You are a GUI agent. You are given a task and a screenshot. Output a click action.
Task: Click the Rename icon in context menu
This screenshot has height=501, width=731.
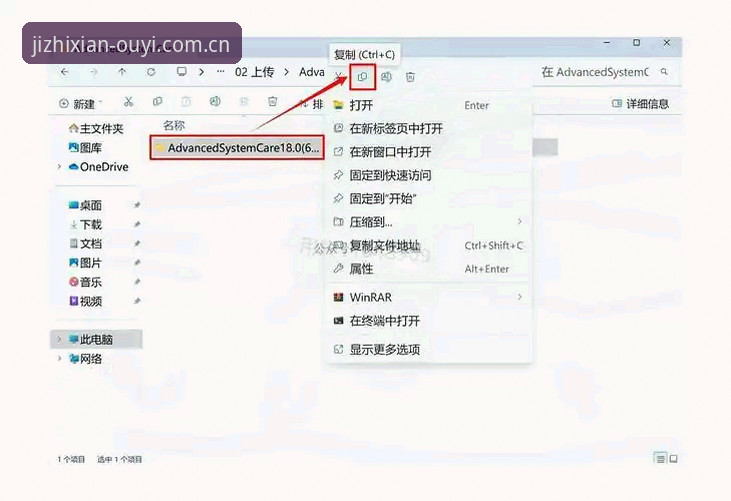(x=386, y=77)
